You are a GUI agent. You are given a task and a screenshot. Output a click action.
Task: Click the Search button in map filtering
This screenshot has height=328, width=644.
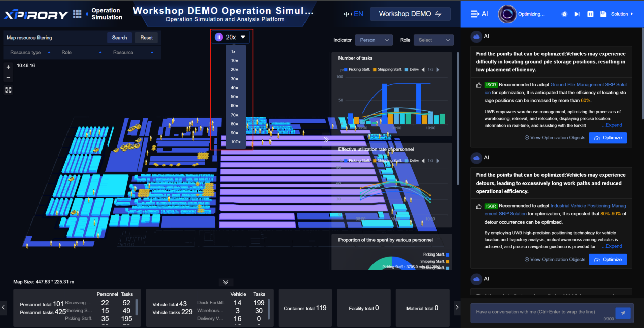119,38
